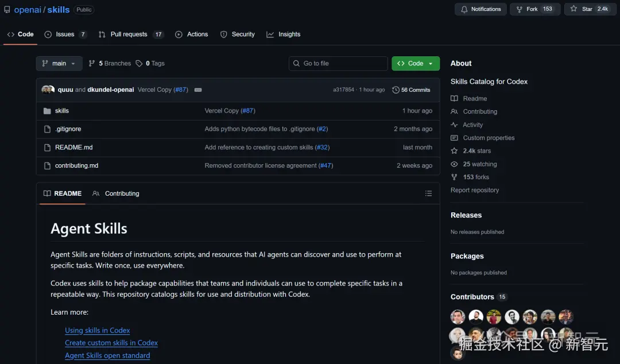Select the README tab in file viewer
Image resolution: width=620 pixels, height=364 pixels.
coord(63,193)
